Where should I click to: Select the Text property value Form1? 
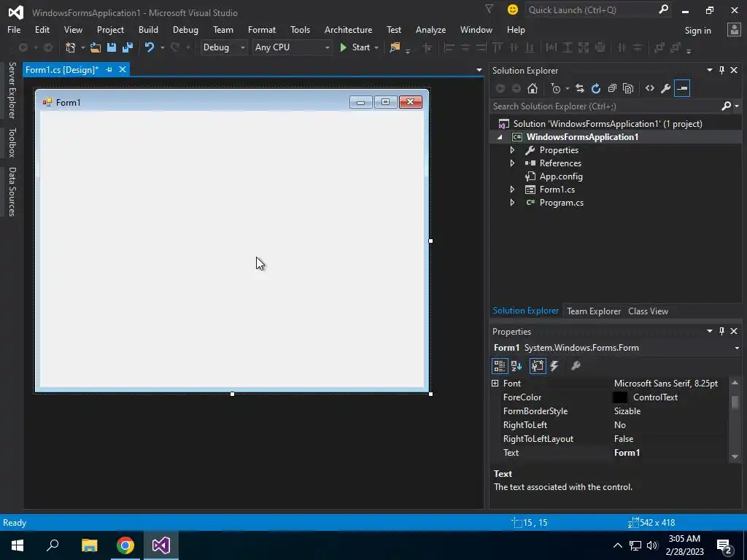point(627,453)
